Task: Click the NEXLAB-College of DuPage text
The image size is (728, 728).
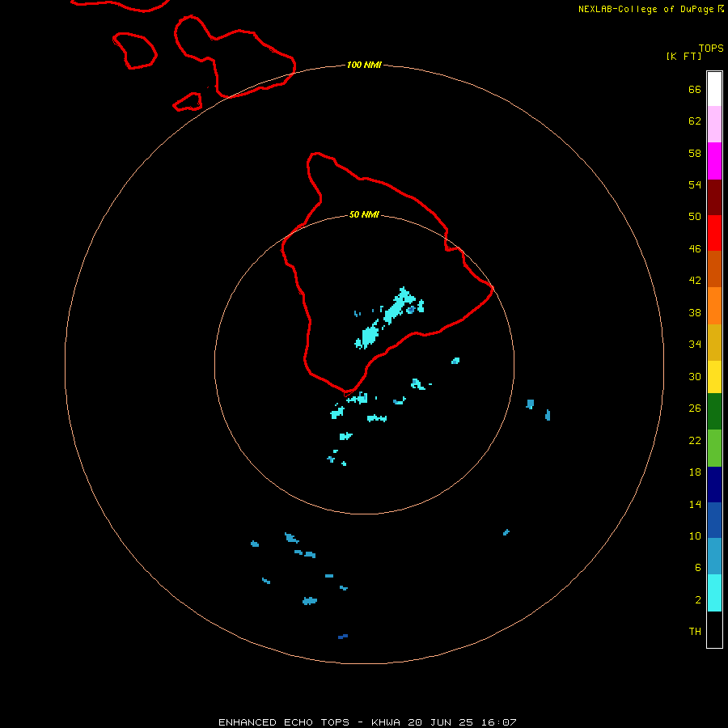Action: [x=647, y=9]
